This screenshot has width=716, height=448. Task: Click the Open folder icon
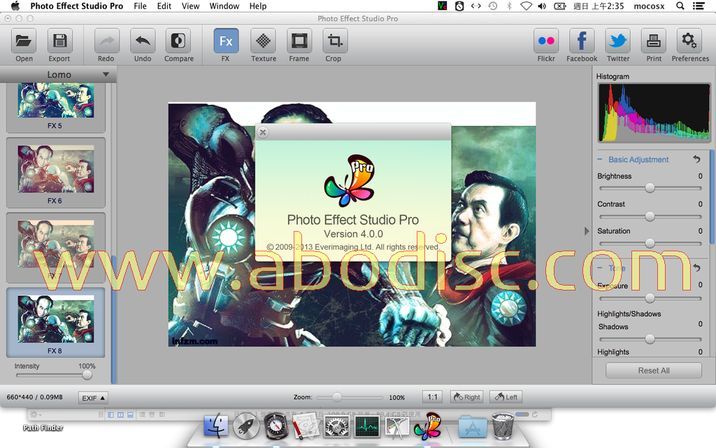pyautogui.click(x=24, y=42)
